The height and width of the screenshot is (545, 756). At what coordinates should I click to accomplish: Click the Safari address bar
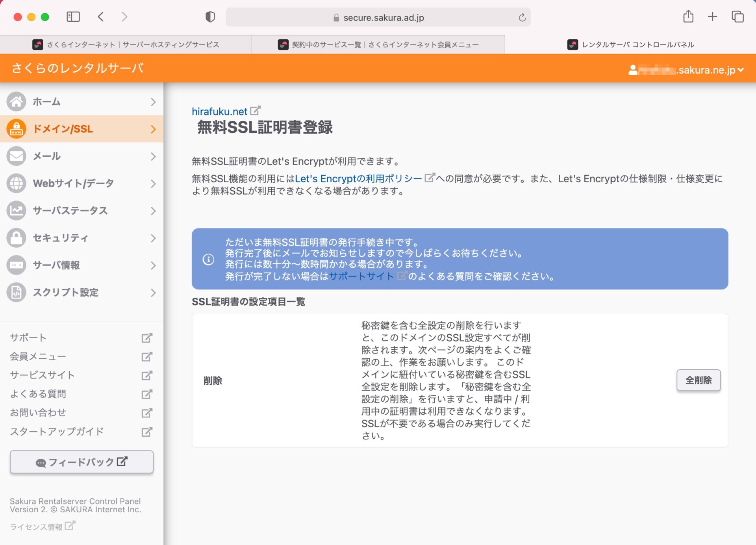point(378,17)
